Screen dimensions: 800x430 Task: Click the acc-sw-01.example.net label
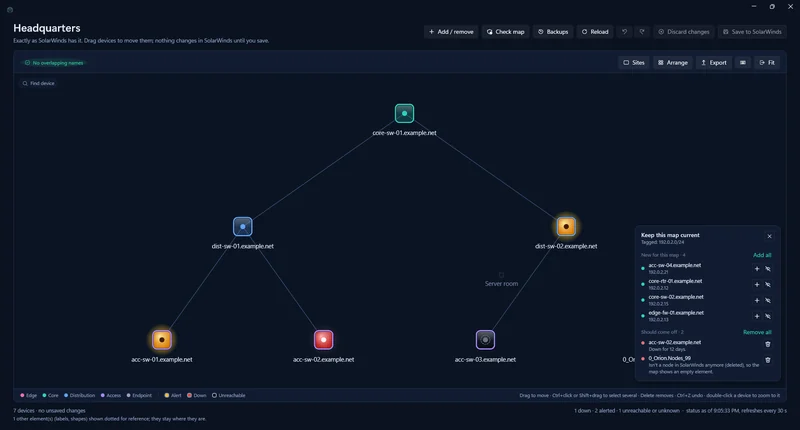162,359
